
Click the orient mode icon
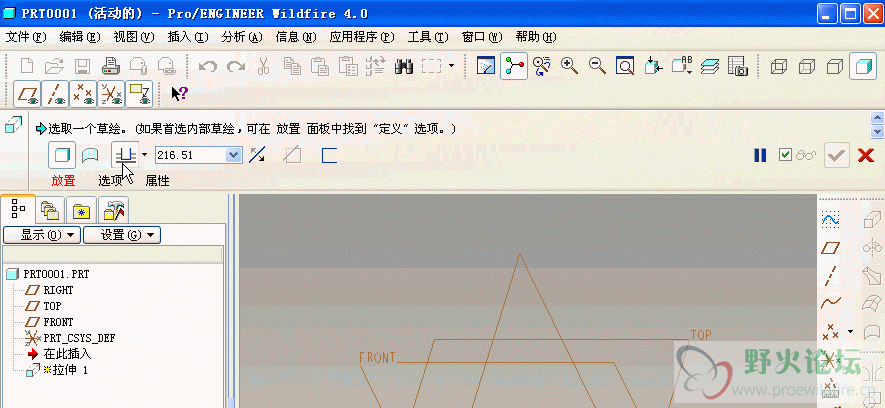542,66
